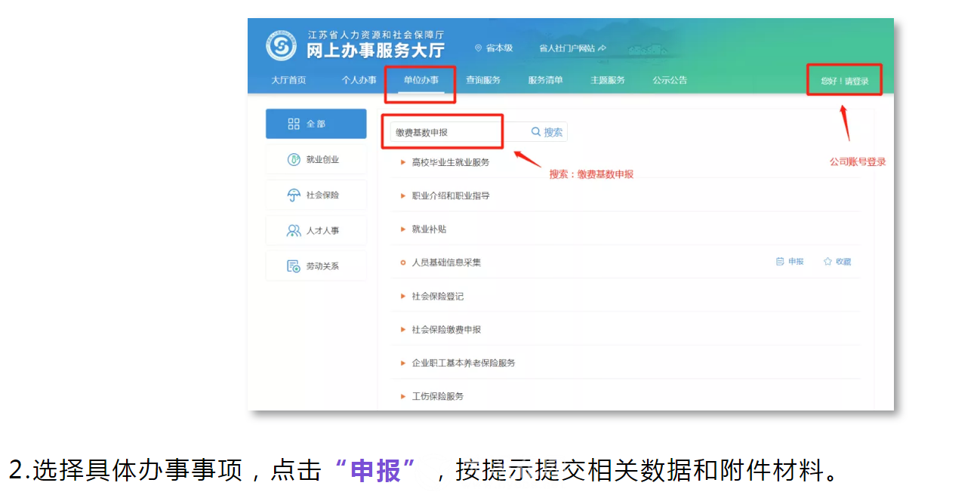Open the 大厅首页 tab

coord(289,80)
